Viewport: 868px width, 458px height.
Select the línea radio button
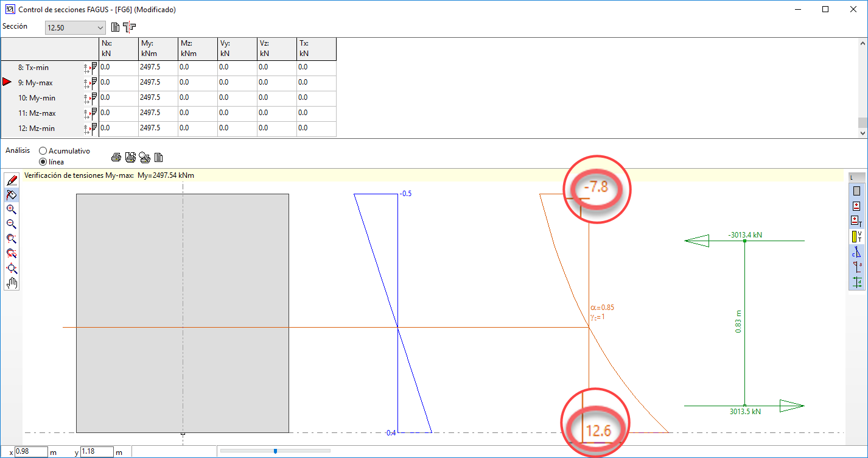click(43, 162)
